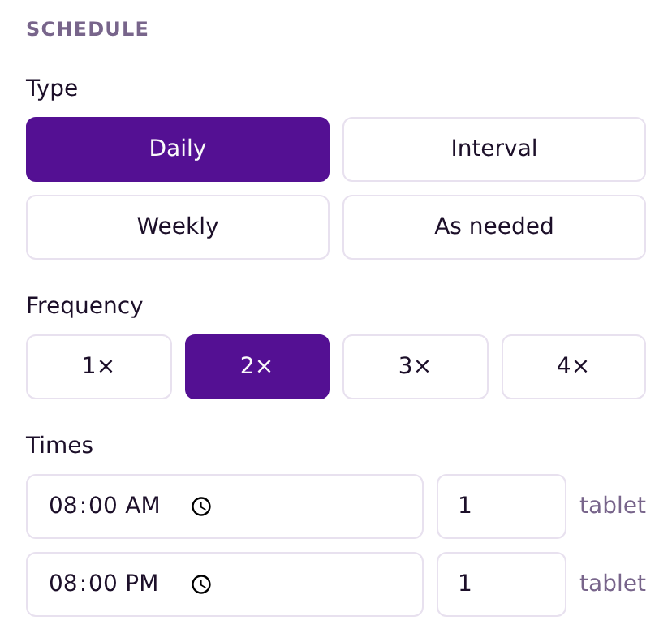Click the Times field label
This screenshot has width=672, height=625.
59,446
